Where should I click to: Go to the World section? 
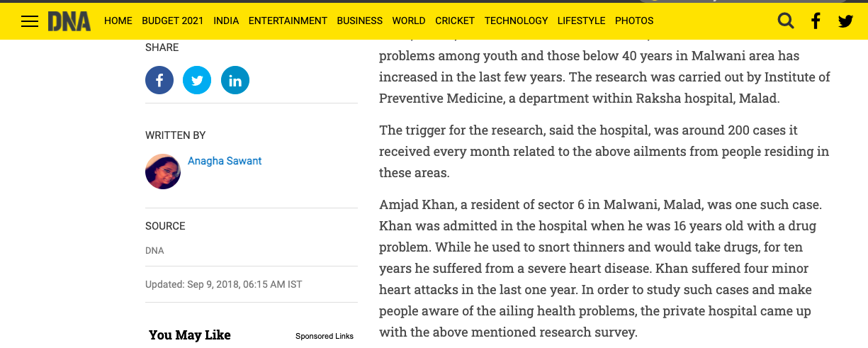pos(409,21)
